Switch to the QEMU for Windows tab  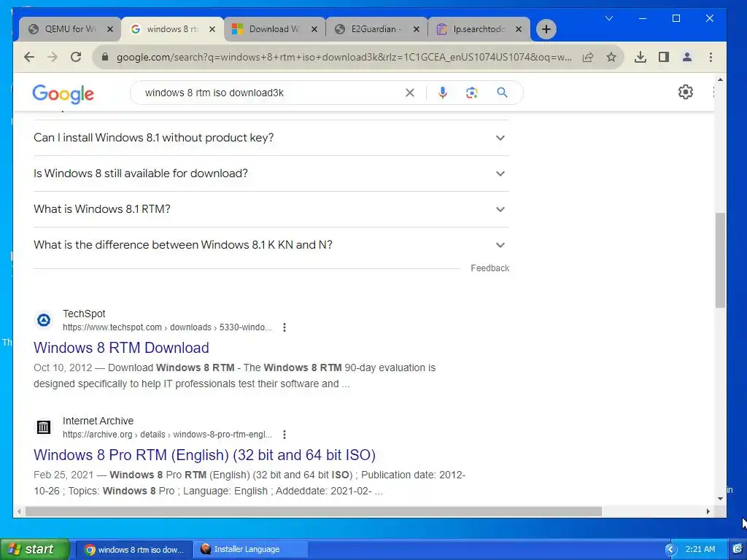[69, 29]
